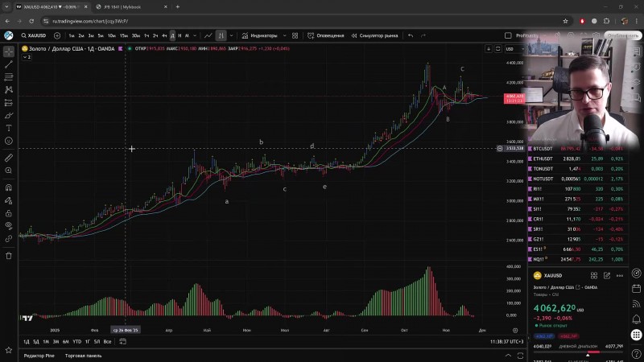
Task: Open XAUUSD symbol search
Action: point(34,35)
